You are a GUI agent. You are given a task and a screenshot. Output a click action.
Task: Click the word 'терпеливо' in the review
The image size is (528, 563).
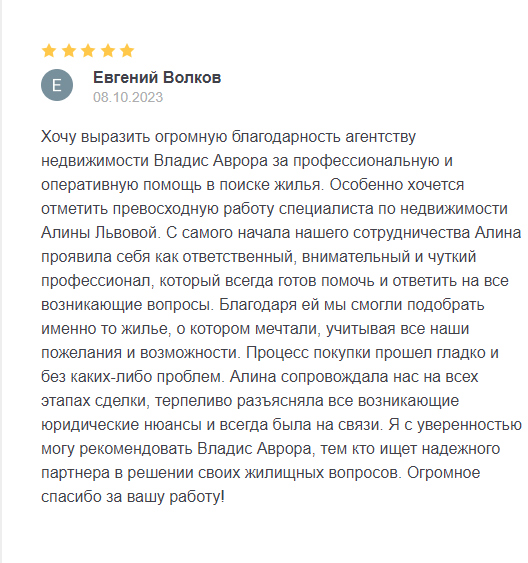pyautogui.click(x=193, y=401)
